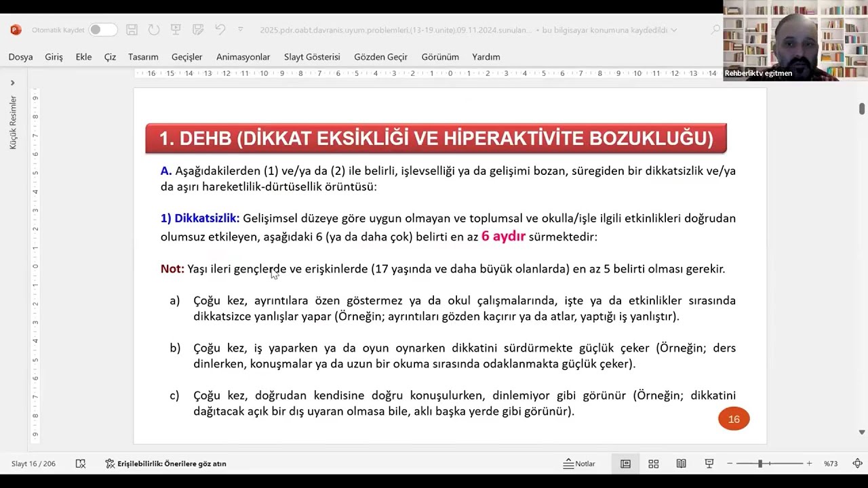
Task: Open the Çiz ribbon tab
Action: point(110,57)
